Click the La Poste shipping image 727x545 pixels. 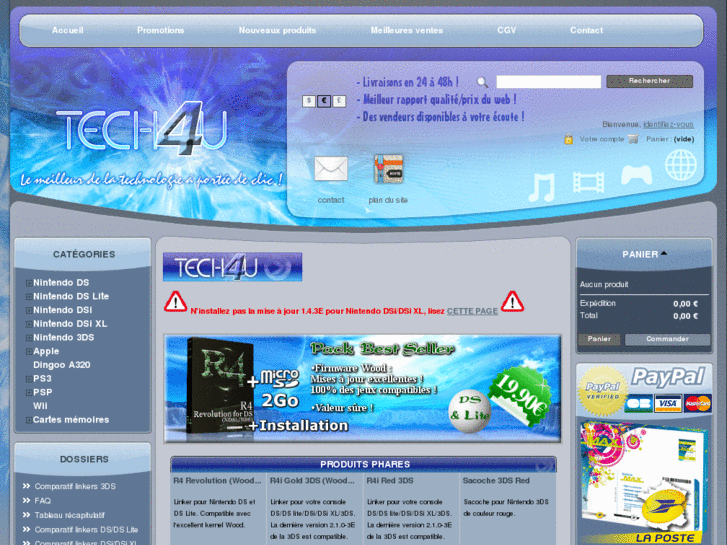tap(644, 482)
